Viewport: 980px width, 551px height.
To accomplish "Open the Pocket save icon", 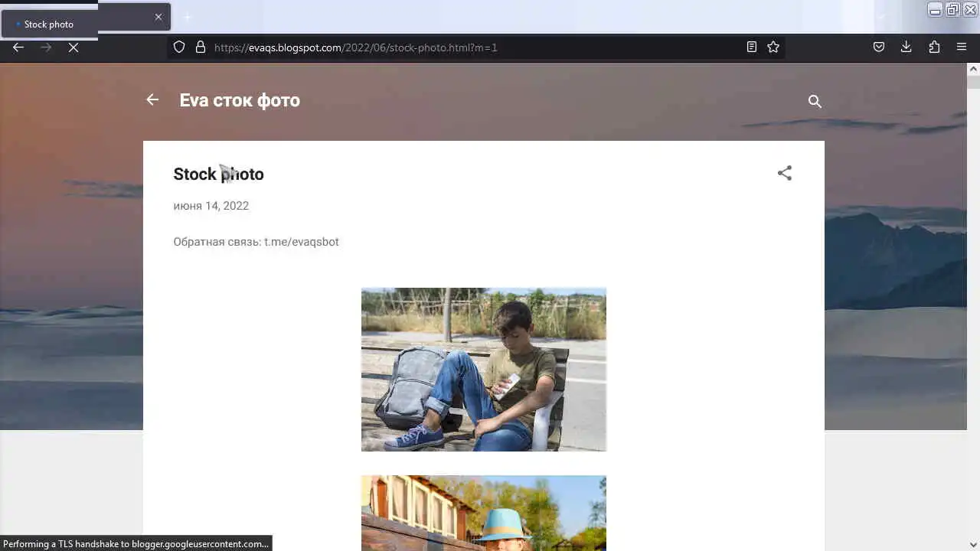I will point(879,47).
